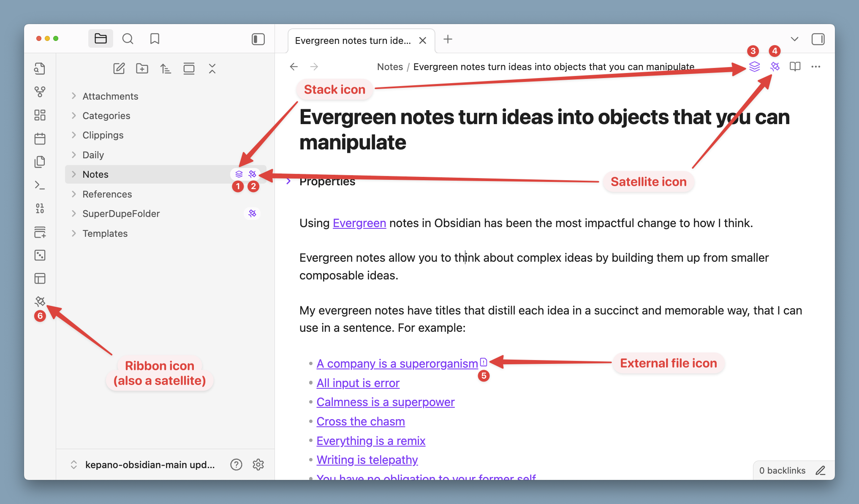Image resolution: width=859 pixels, height=504 pixels.
Task: Open link 'All input is error'
Action: pyautogui.click(x=358, y=383)
